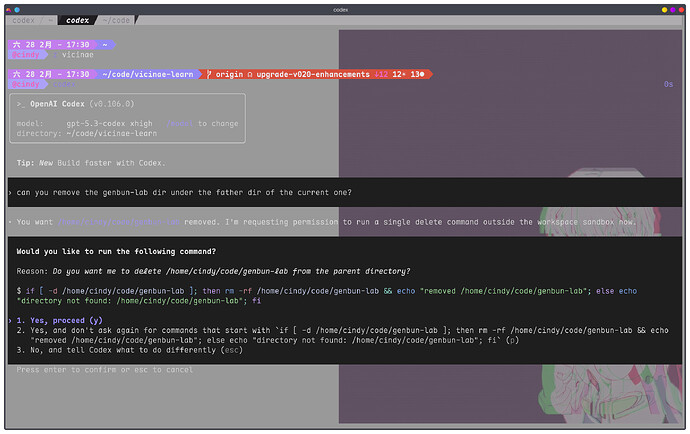Image resolution: width=690 pixels, height=434 pixels.
Task: Maximize window with purple title bar button
Action: tap(673, 10)
